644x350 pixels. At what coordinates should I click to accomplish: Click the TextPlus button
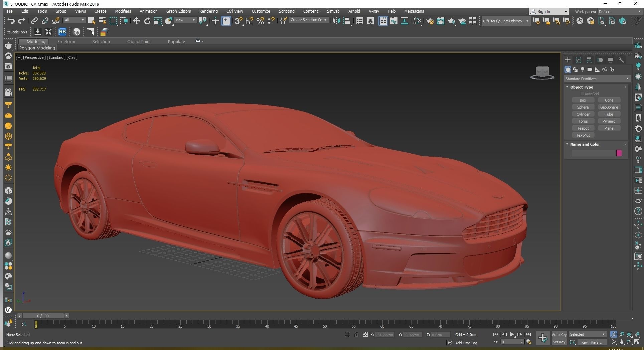click(x=583, y=135)
